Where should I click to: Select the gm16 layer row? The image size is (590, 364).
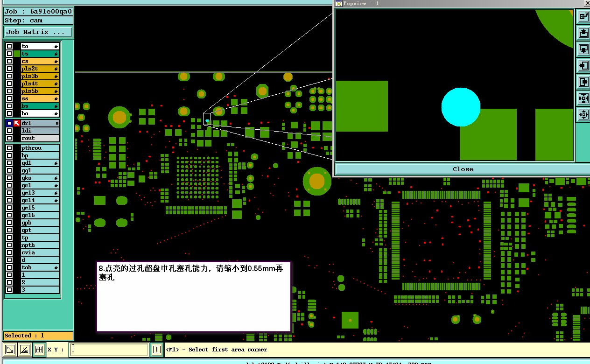pyautogui.click(x=40, y=215)
